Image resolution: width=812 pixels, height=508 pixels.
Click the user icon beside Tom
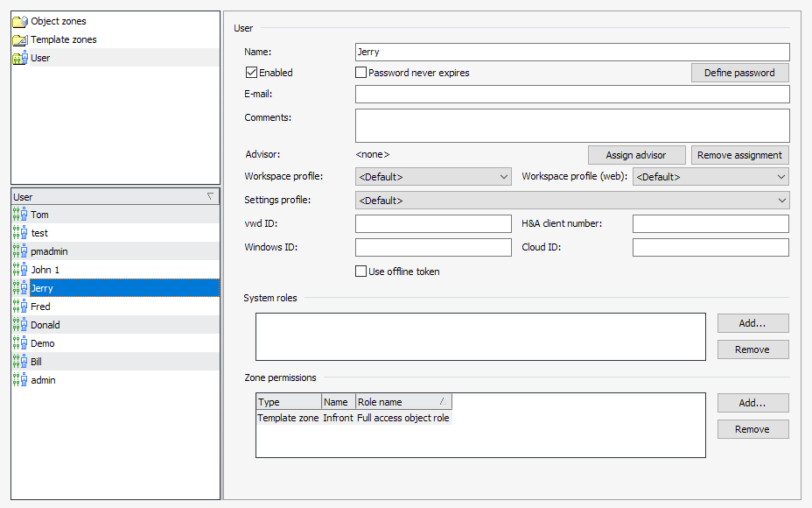coord(20,215)
